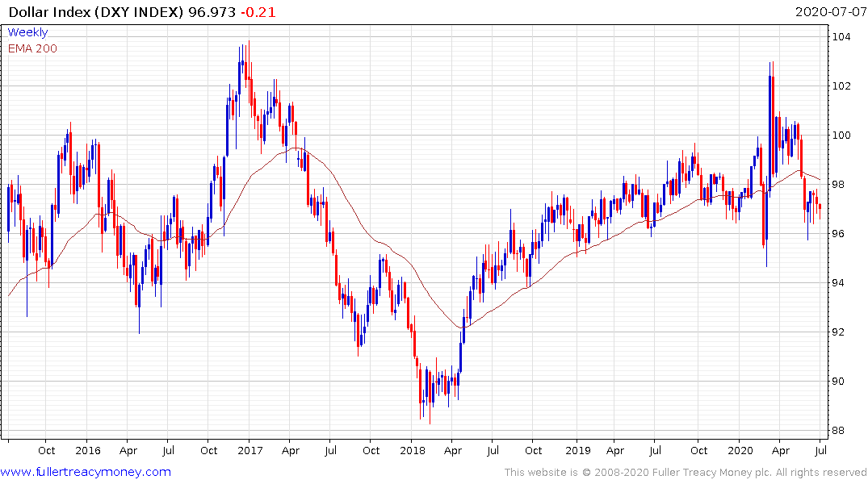Click the 92 price axis label
Image resolution: width=868 pixels, height=484 pixels.
tap(838, 332)
